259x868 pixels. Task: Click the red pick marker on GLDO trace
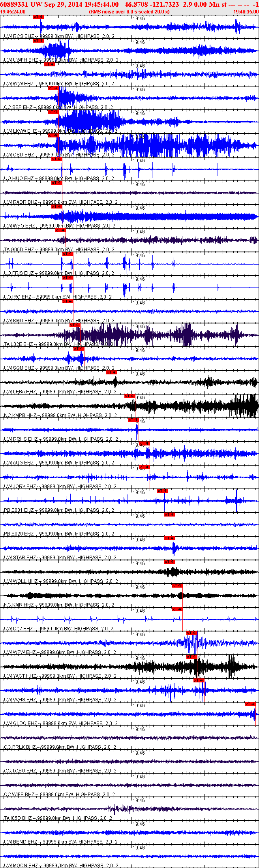pos(250,704)
